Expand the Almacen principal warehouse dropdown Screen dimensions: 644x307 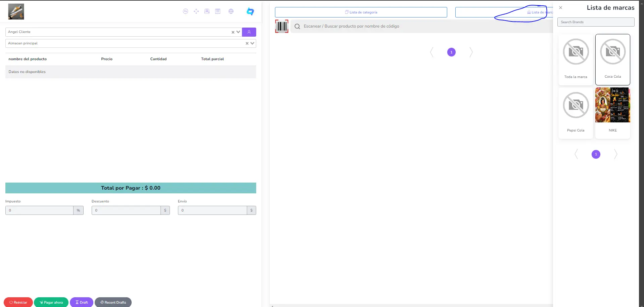tap(252, 43)
